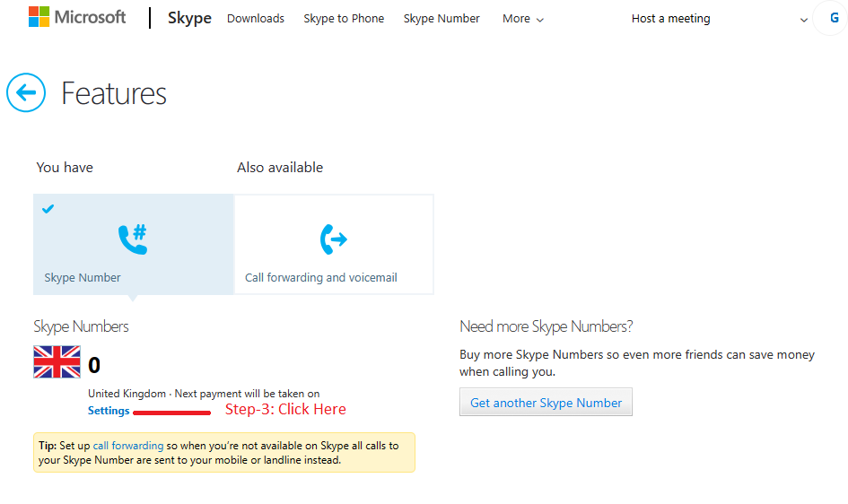Click the Skype number 0 beside the flag
The image size is (848, 504).
coord(94,365)
